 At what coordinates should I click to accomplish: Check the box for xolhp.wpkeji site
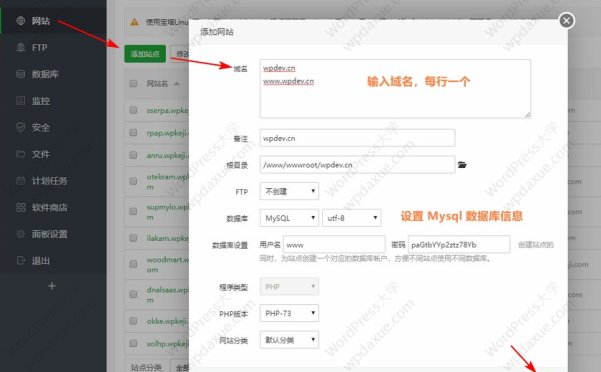tap(133, 343)
